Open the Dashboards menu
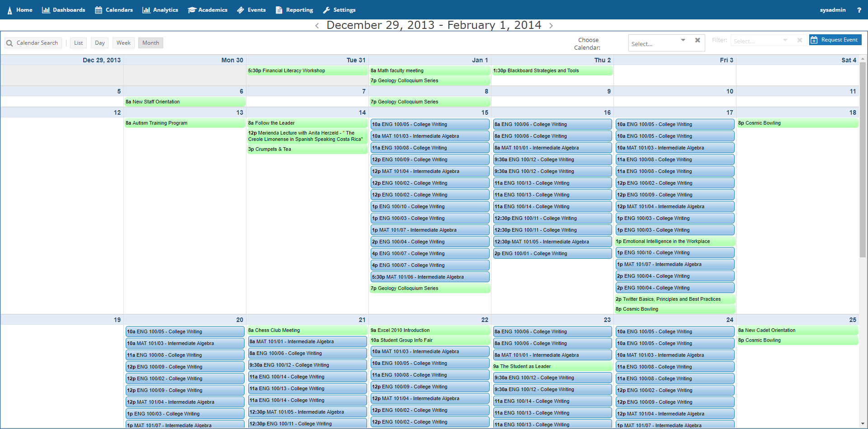Screen dimensions: 868x429 [x=63, y=10]
